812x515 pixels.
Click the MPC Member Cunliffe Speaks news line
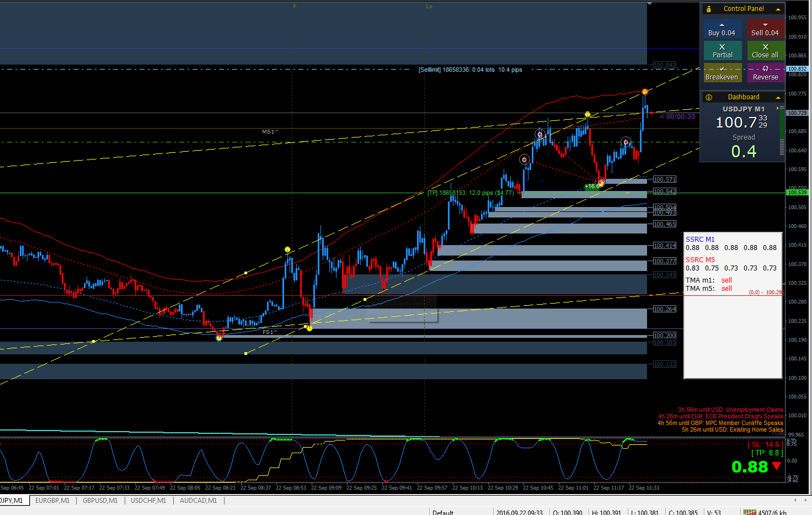720,423
